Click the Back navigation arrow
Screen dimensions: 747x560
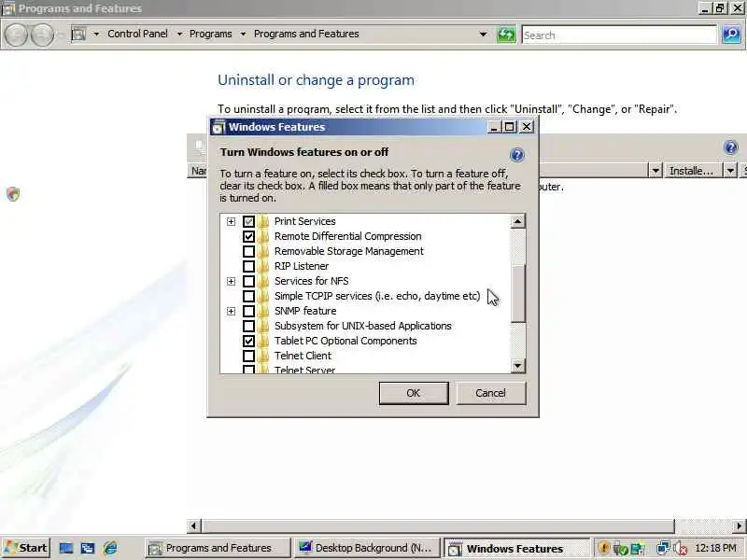(x=16, y=35)
